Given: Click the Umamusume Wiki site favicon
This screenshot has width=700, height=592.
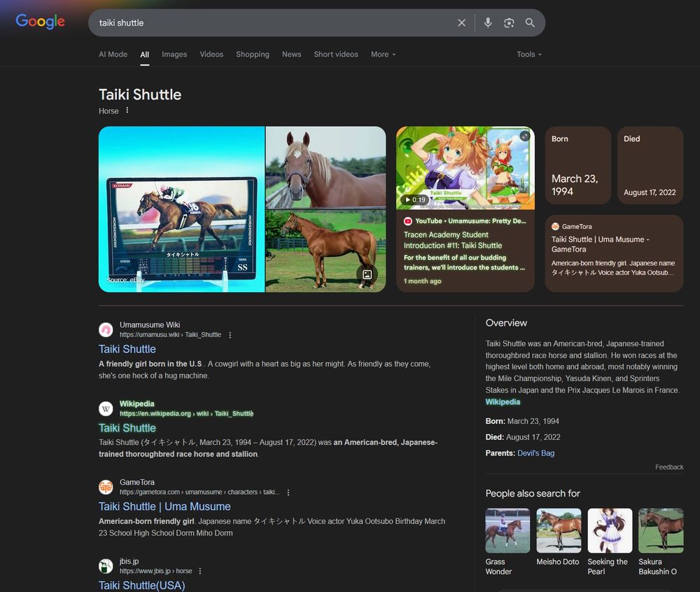Looking at the screenshot, I should (106, 330).
